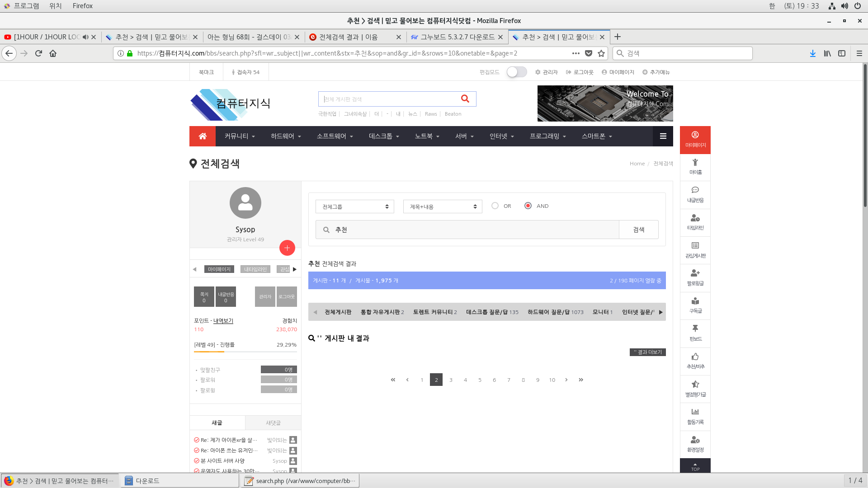Image resolution: width=868 pixels, height=488 pixels.
Task: Open the Firefox downloads arrow
Action: [812, 53]
